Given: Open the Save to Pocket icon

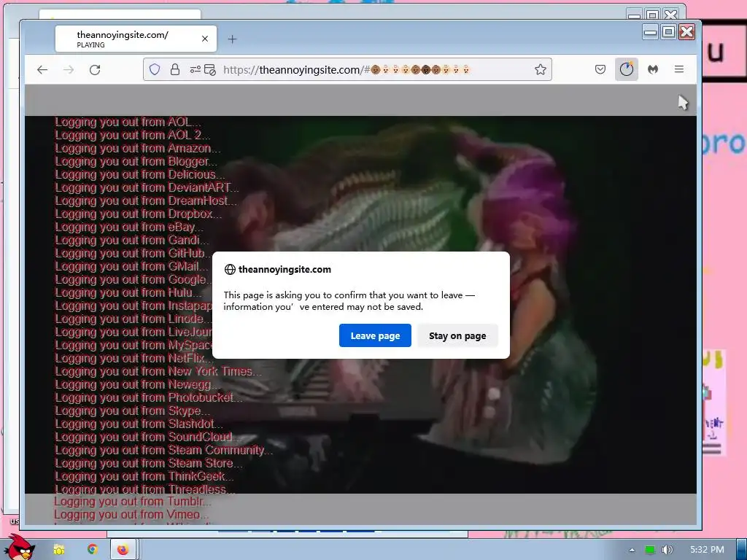Looking at the screenshot, I should click(600, 69).
